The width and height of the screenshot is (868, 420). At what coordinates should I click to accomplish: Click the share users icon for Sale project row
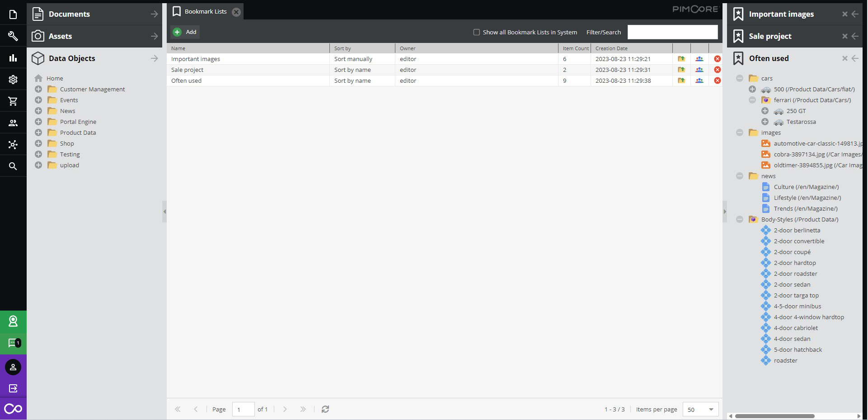tap(699, 70)
